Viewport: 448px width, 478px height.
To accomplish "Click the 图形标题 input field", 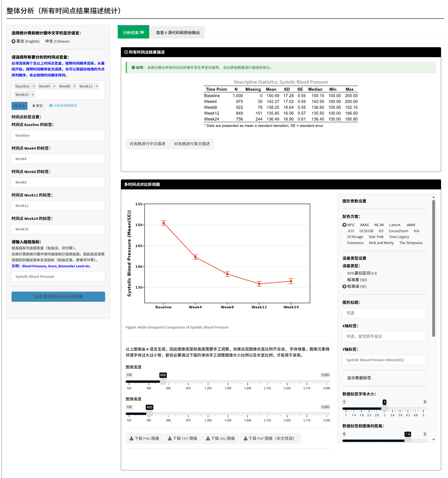I will pyautogui.click(x=384, y=313).
